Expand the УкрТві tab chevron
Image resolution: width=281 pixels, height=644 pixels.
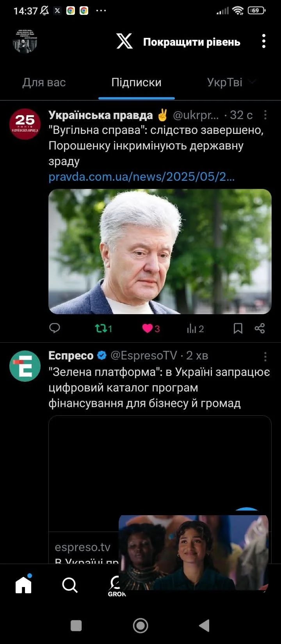tap(253, 82)
